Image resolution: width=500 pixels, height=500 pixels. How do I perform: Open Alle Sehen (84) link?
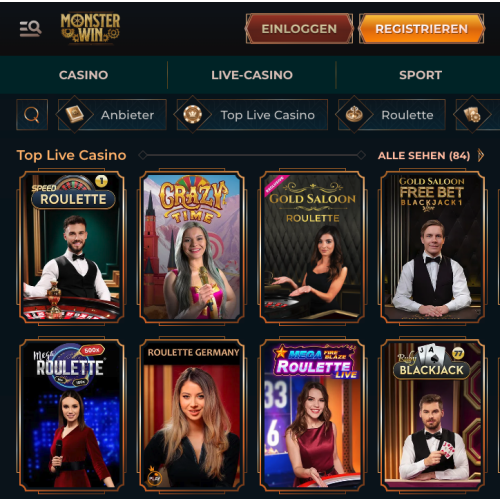point(424,156)
